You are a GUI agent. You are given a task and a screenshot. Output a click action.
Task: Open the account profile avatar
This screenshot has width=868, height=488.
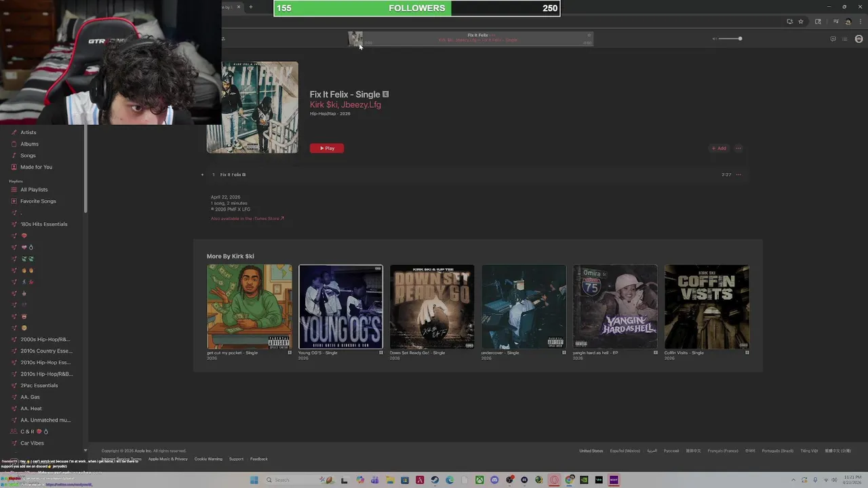click(859, 39)
